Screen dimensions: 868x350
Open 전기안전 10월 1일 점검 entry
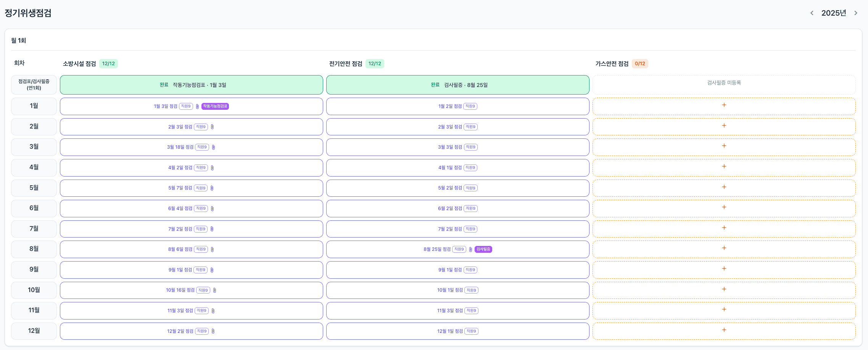pos(457,290)
